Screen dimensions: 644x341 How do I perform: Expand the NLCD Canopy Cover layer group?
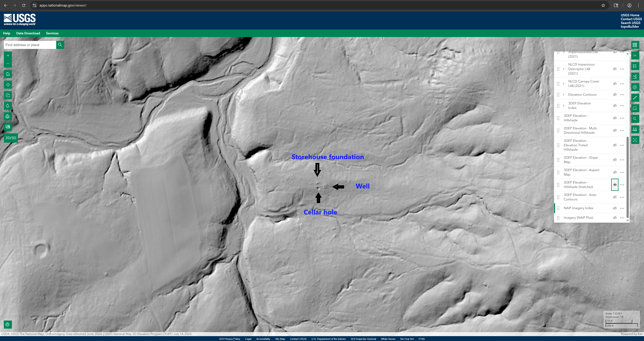point(563,84)
